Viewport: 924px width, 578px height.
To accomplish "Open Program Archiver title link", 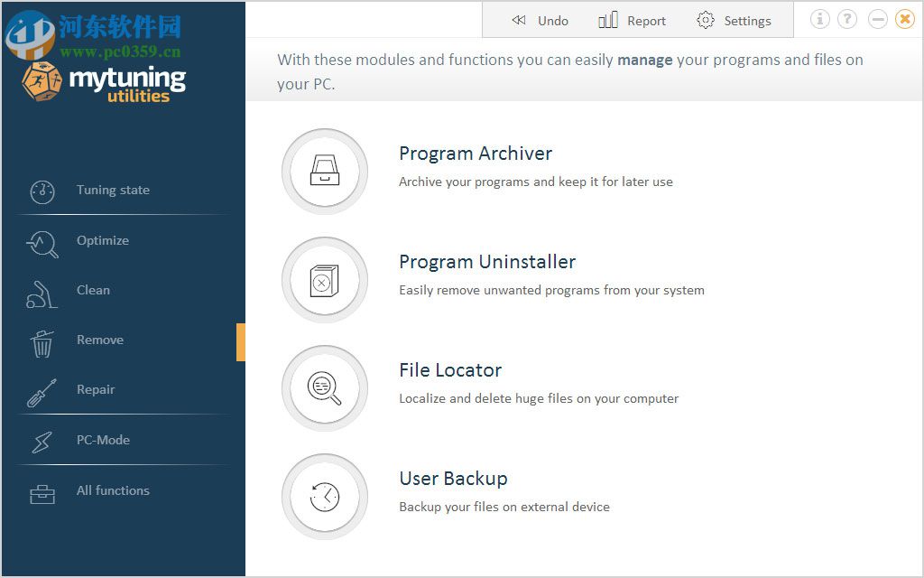I will point(476,154).
